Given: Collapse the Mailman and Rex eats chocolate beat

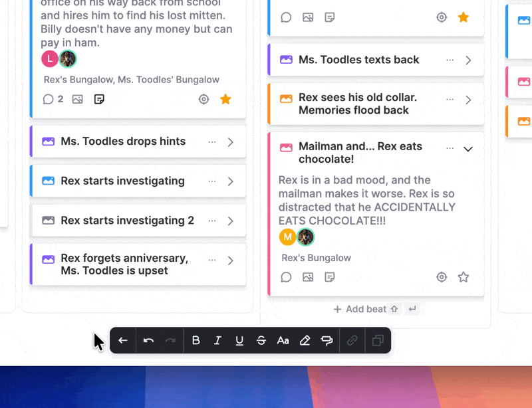Looking at the screenshot, I should (468, 149).
